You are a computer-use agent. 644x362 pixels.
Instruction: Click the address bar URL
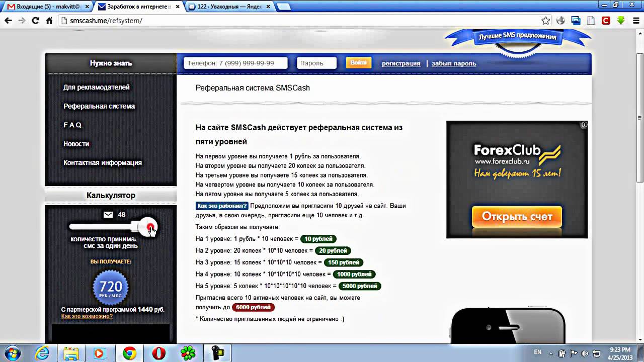pyautogui.click(x=106, y=21)
